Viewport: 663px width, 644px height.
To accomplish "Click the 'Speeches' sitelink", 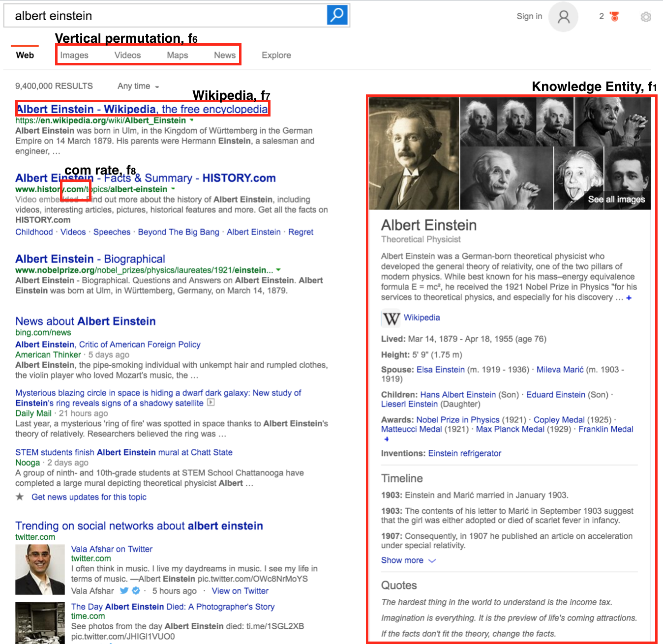I will (112, 232).
